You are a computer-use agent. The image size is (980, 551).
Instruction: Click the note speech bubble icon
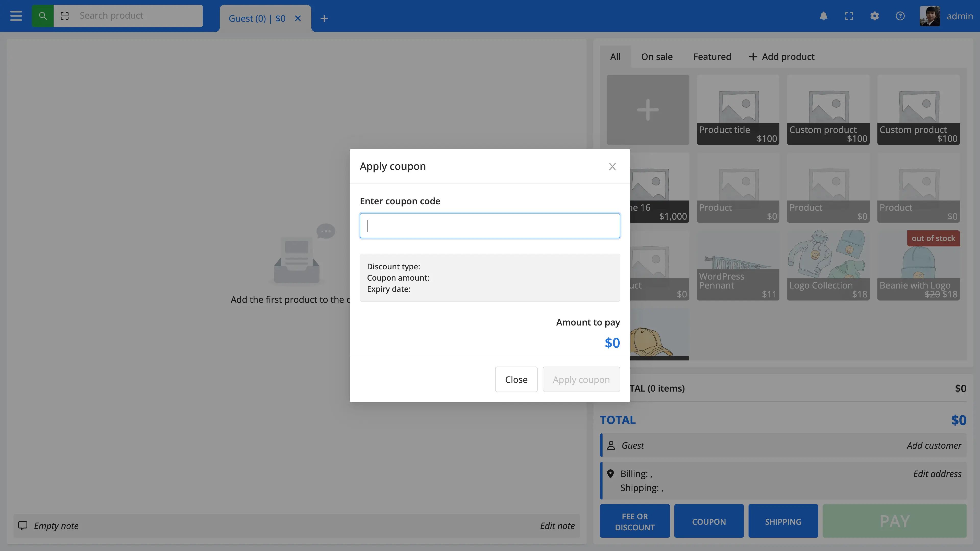pyautogui.click(x=23, y=525)
